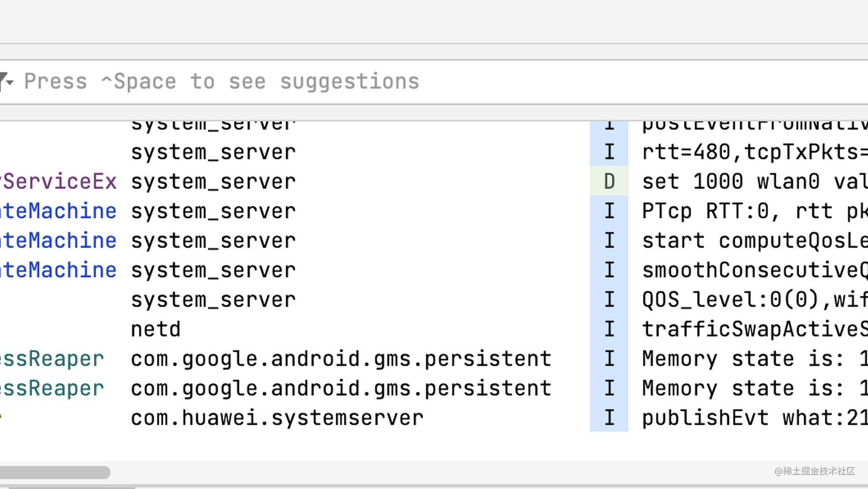Select the teMachine tag on the PTcp RTT line
The width and height of the screenshot is (868, 489).
click(58, 211)
